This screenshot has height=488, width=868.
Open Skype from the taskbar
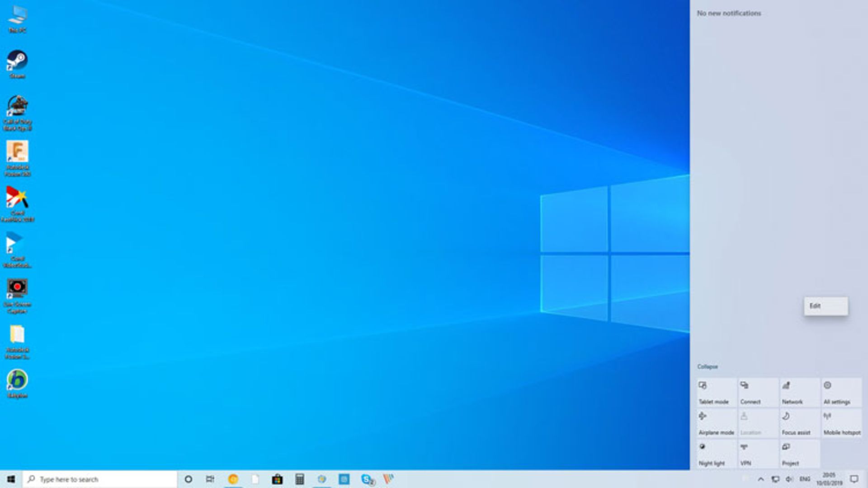[x=366, y=479]
